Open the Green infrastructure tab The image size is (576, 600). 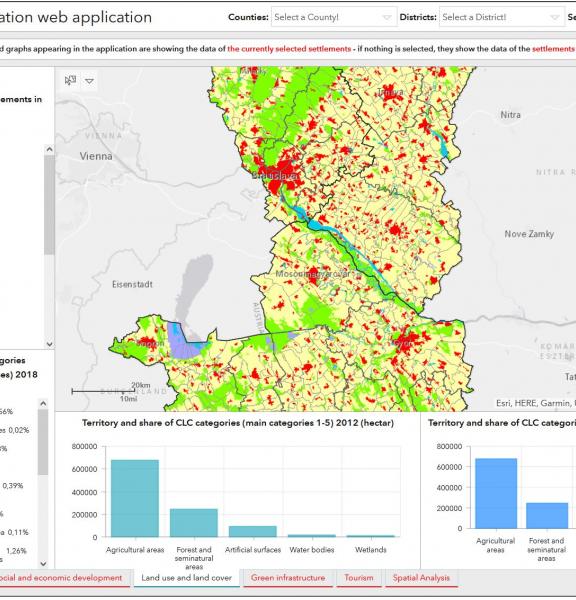[288, 578]
